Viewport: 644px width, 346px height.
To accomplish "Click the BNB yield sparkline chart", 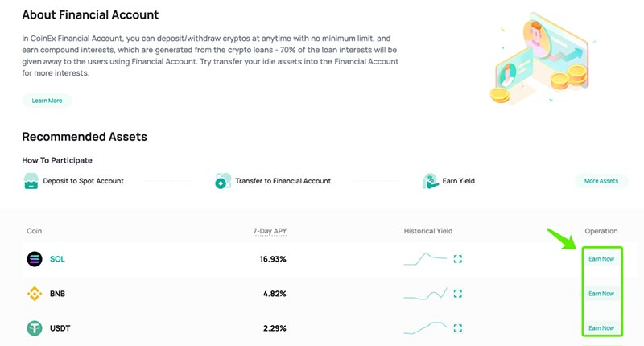I will (425, 294).
